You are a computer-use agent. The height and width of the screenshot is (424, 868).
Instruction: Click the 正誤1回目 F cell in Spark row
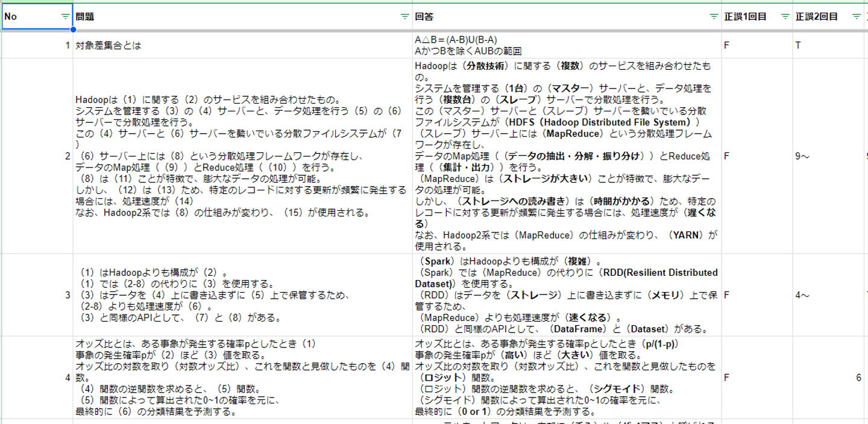pos(757,295)
